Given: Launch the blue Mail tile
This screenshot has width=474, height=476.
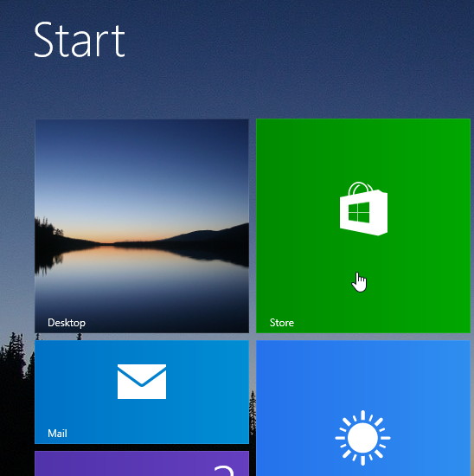Looking at the screenshot, I should (x=142, y=392).
